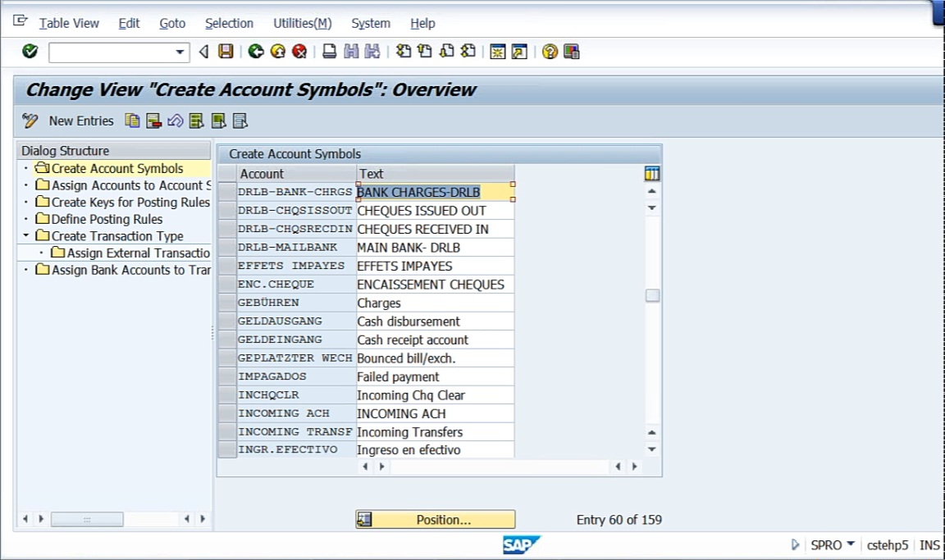Viewport: 945px width, 560px height.
Task: Go to next page icon in standard toolbar
Action: [446, 52]
